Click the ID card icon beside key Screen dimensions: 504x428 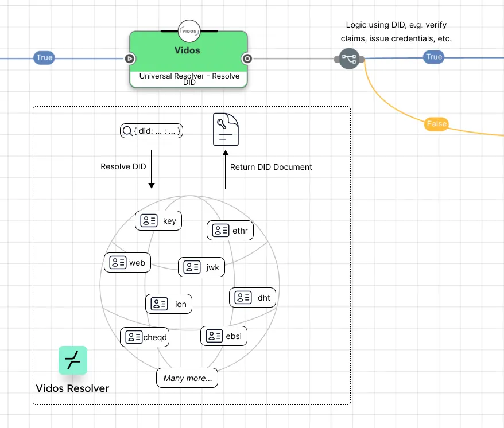(149, 220)
